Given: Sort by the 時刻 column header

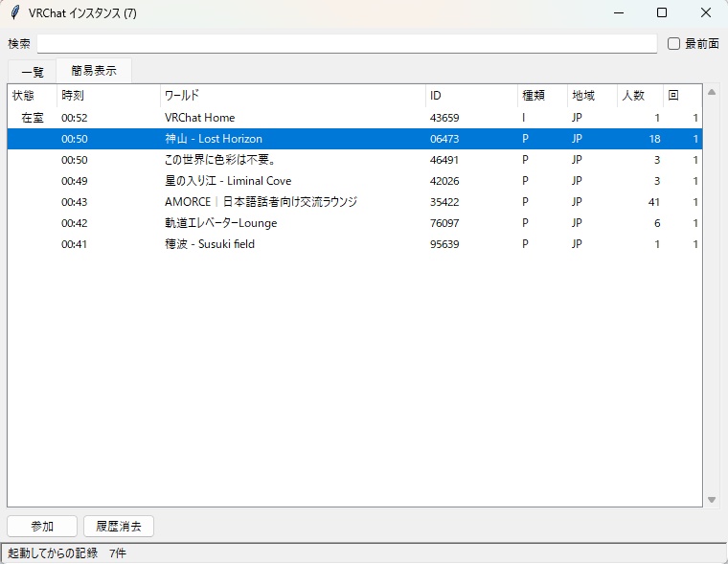Looking at the screenshot, I should pos(108,96).
